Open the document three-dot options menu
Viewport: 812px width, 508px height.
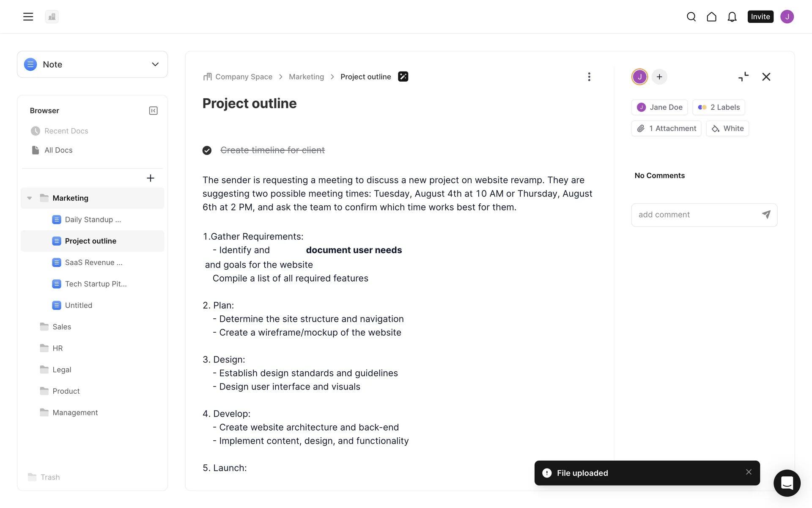[x=589, y=77]
